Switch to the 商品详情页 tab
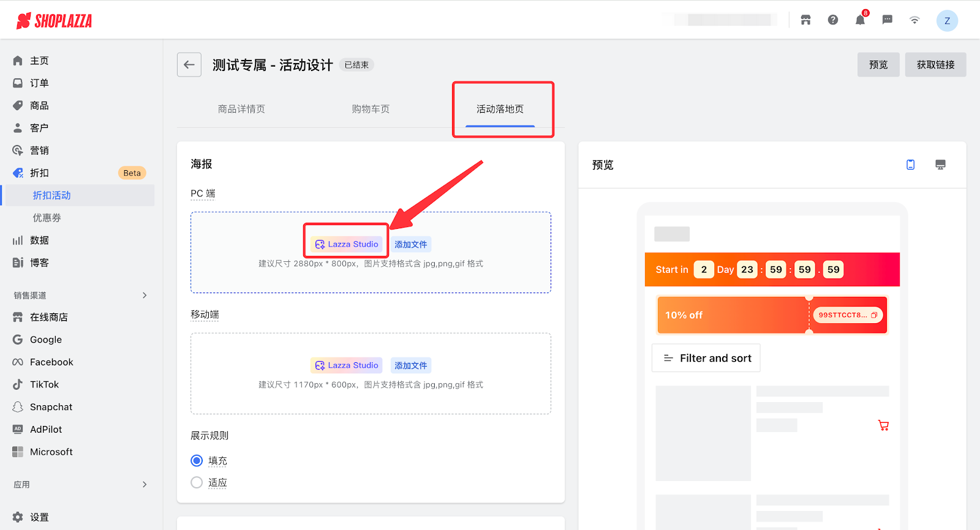 pos(241,109)
